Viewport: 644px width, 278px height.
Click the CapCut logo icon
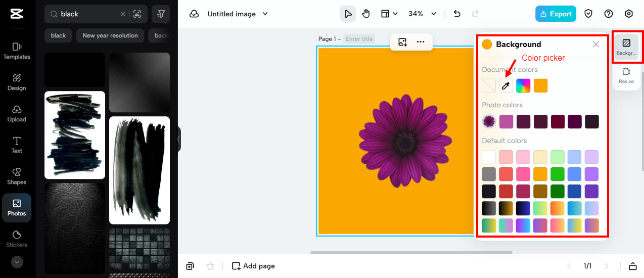(17, 14)
